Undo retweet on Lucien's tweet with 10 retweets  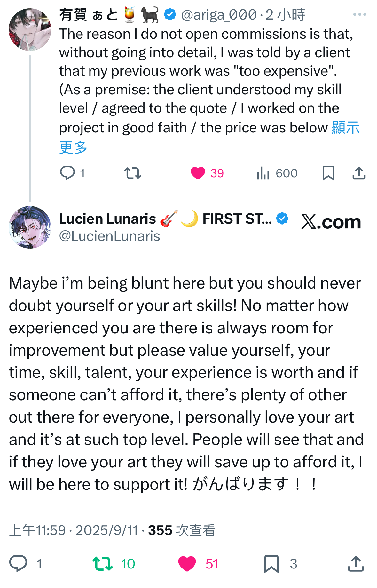(x=102, y=563)
